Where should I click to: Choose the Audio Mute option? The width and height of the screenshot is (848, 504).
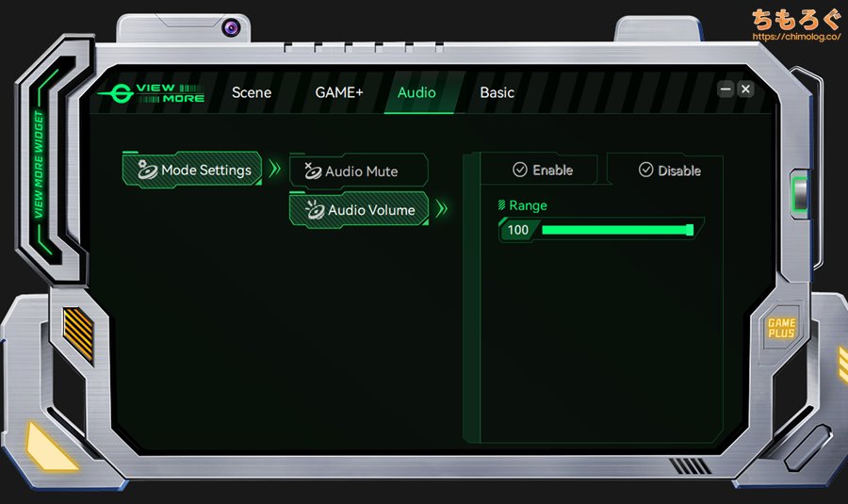(x=359, y=171)
